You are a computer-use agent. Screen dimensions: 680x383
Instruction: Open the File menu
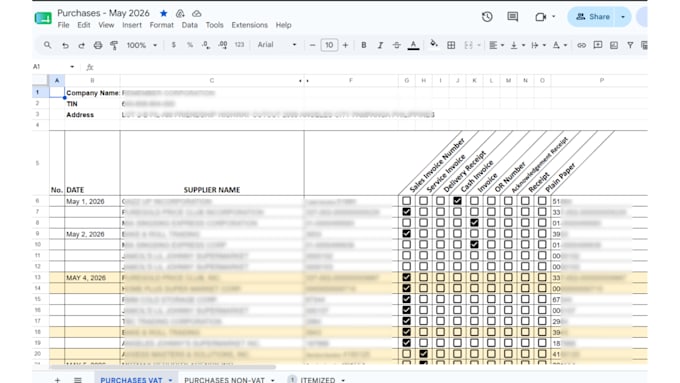(x=63, y=25)
